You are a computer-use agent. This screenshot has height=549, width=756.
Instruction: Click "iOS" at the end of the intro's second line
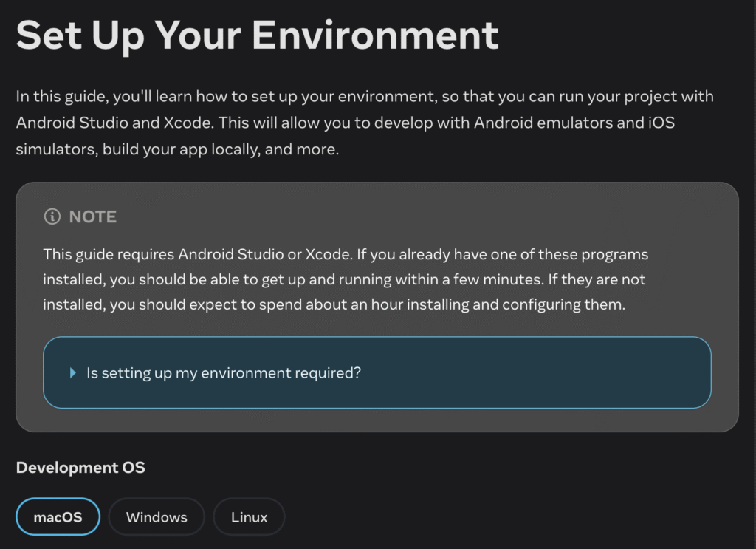[x=661, y=123]
